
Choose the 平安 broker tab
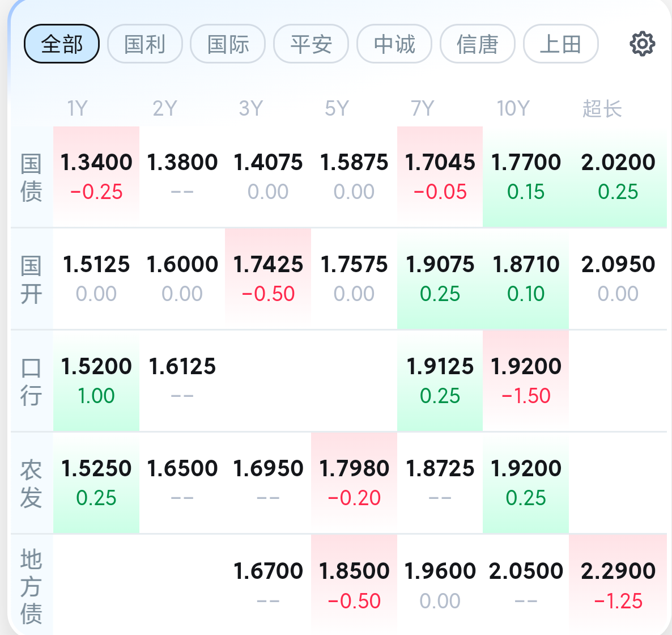pos(311,44)
